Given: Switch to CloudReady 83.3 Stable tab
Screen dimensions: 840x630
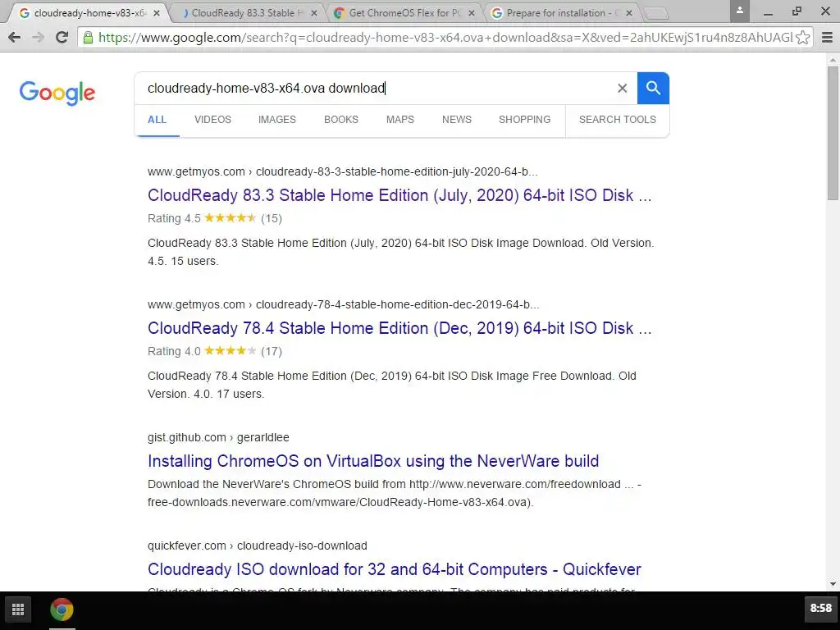Looking at the screenshot, I should coord(244,13).
